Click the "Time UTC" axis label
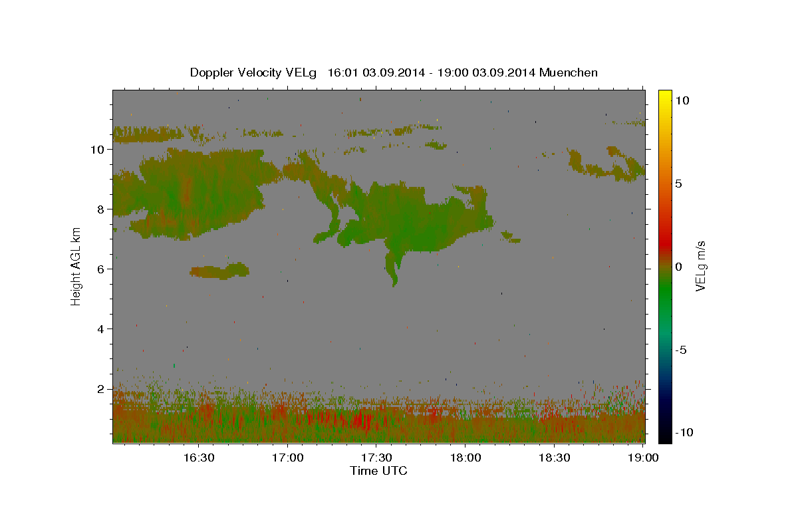The image size is (798, 532). point(378,471)
